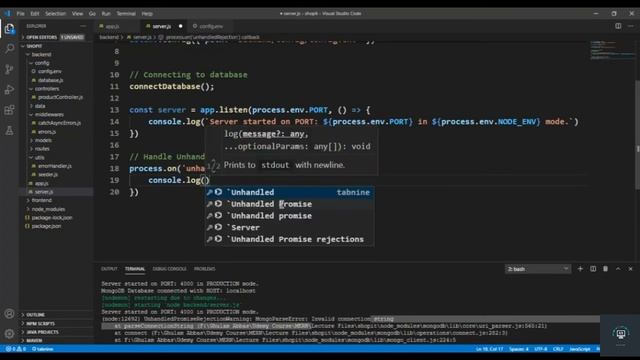The height and width of the screenshot is (360, 640).
Task: Collapse the config folder
Action: [56, 63]
